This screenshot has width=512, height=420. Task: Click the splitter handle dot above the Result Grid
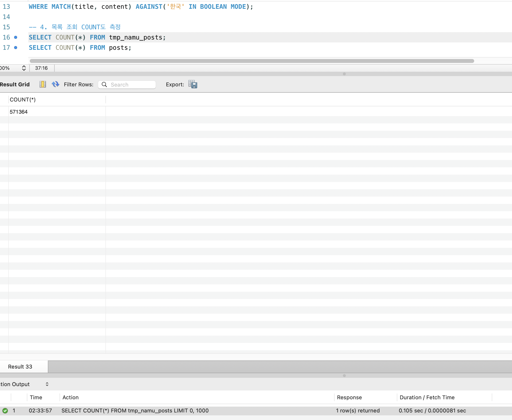(x=344, y=74)
